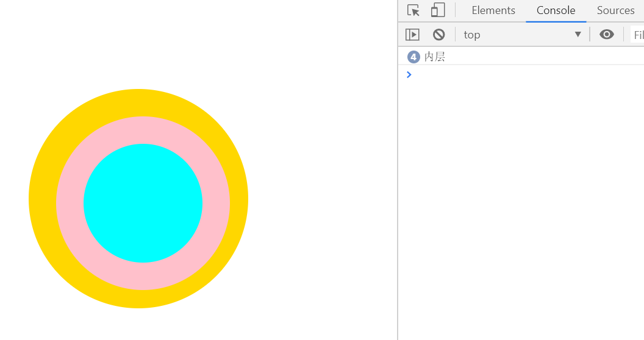Show the console sidebar panel
Image resolution: width=644 pixels, height=340 pixels.
[412, 35]
